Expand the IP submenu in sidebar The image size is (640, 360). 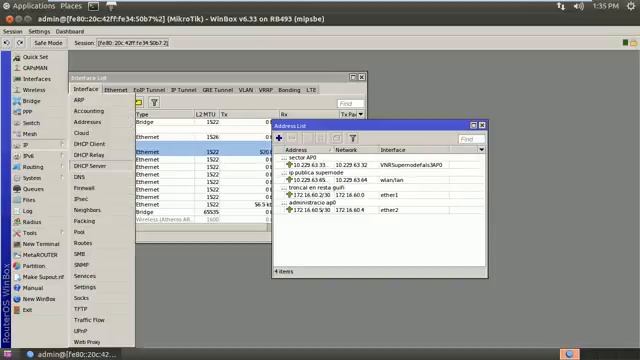tap(38, 145)
